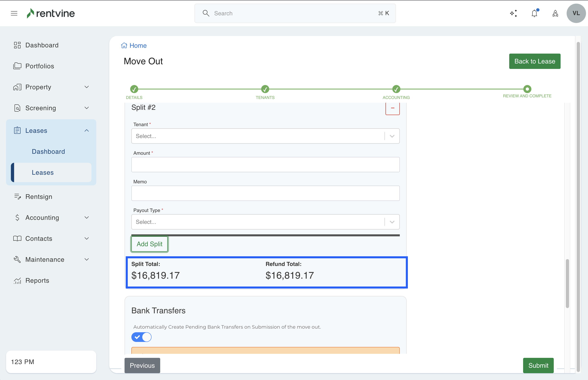Open Portfolios in the sidebar

coord(39,66)
